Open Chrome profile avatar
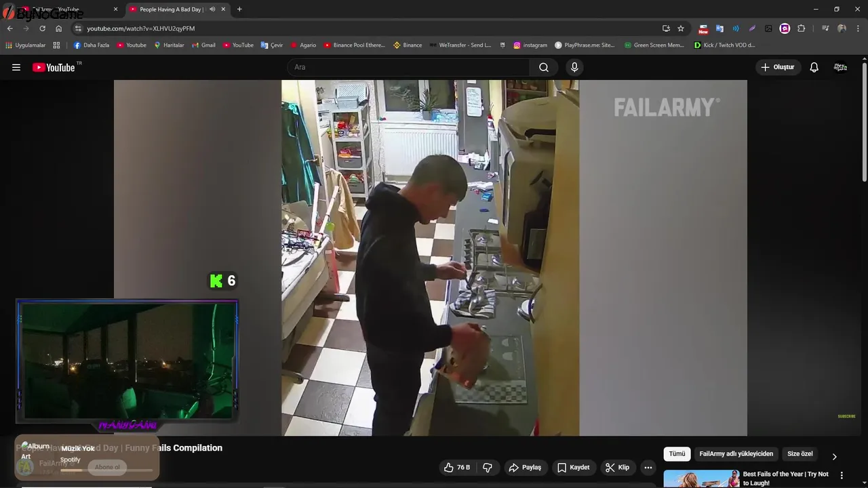The image size is (868, 488). pyautogui.click(x=842, y=28)
